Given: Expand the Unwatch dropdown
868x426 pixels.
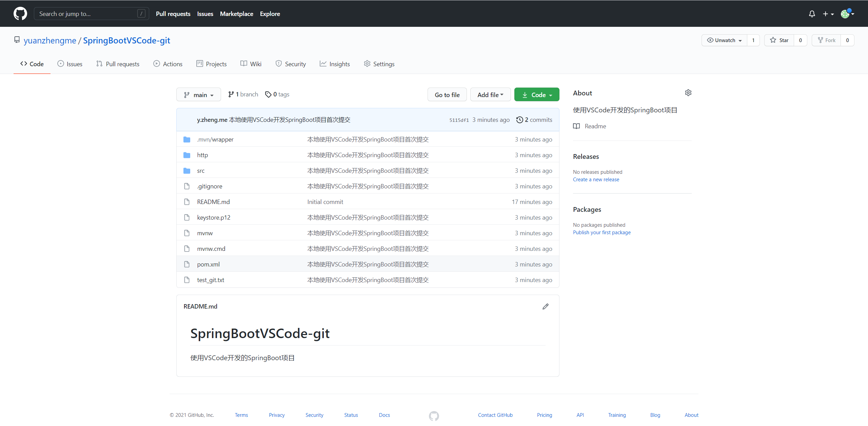Looking at the screenshot, I should 724,40.
